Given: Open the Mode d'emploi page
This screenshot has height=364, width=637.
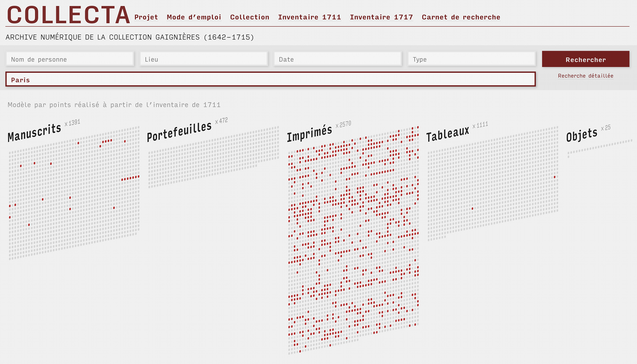Looking at the screenshot, I should coord(194,17).
